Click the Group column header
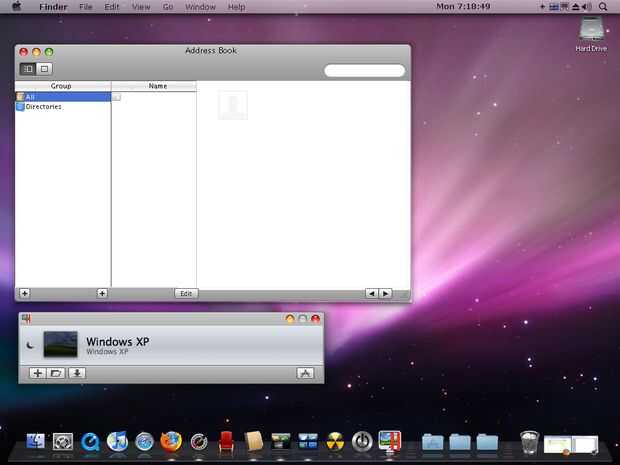The width and height of the screenshot is (620, 465). pyautogui.click(x=63, y=86)
